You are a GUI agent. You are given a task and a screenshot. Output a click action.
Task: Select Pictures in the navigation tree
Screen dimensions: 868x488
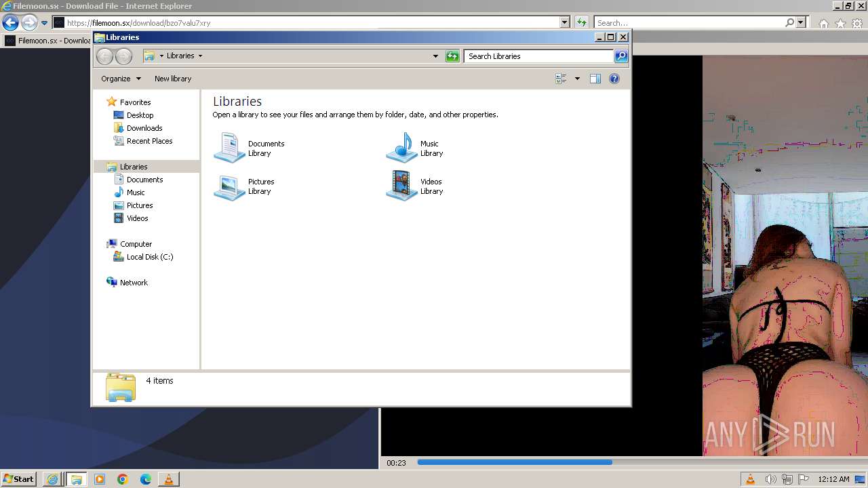click(140, 205)
